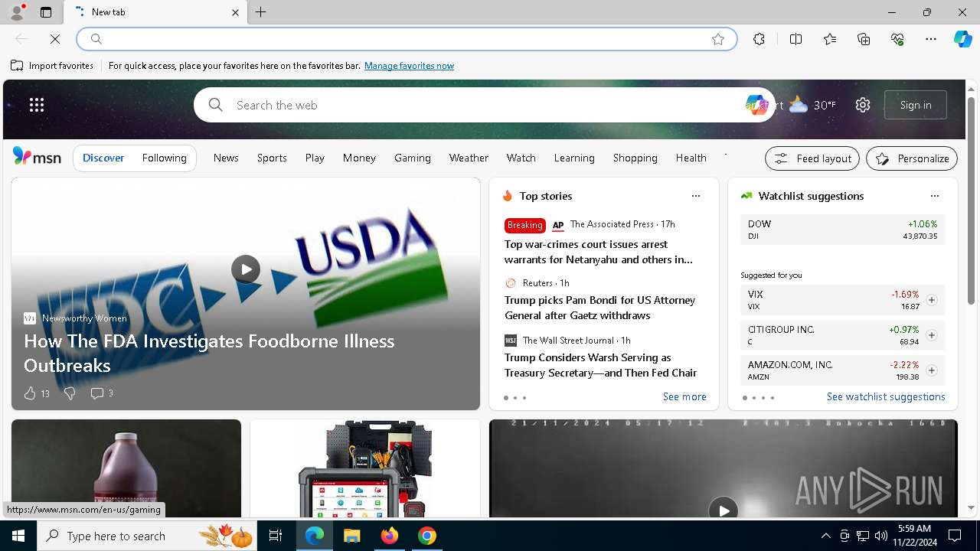Viewport: 980px width, 551px height.
Task: Open the Money category
Action: pos(359,158)
